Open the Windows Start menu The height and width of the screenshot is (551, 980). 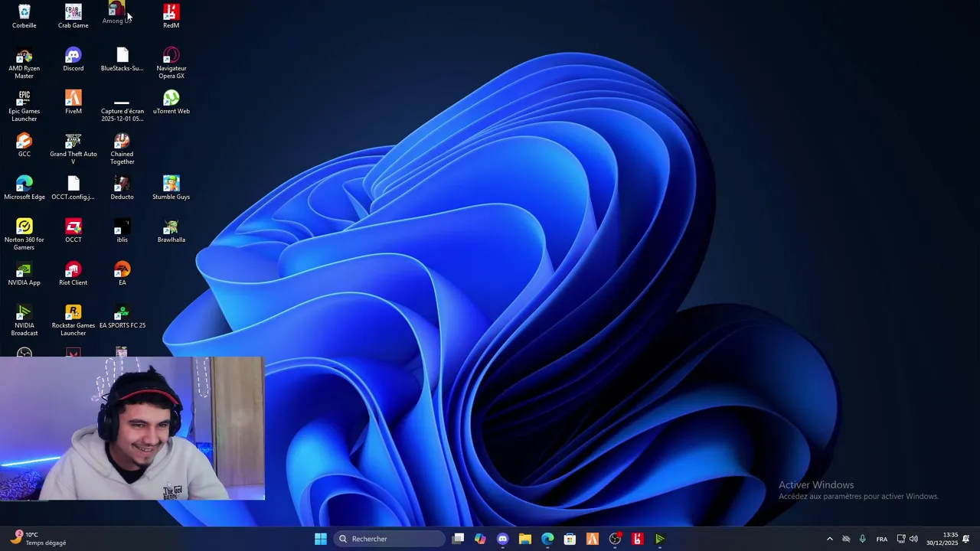pyautogui.click(x=321, y=539)
